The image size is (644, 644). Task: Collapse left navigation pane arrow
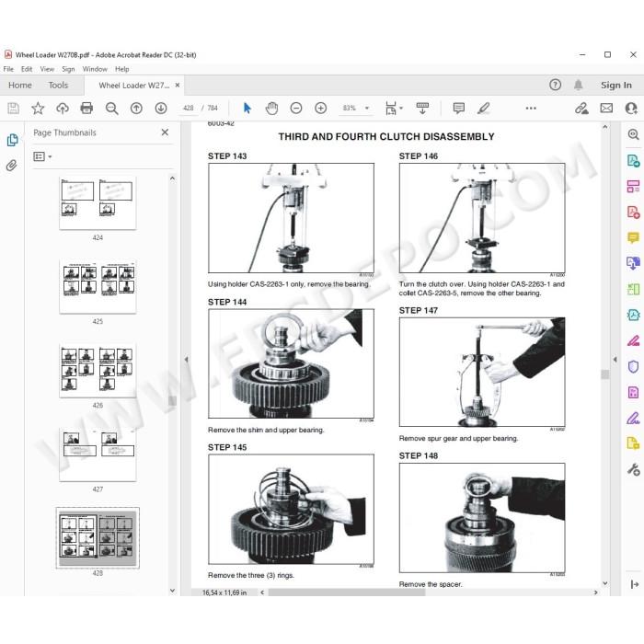click(x=186, y=360)
